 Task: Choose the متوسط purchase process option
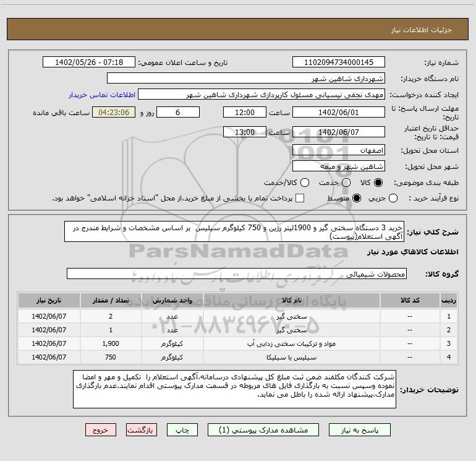(x=357, y=198)
